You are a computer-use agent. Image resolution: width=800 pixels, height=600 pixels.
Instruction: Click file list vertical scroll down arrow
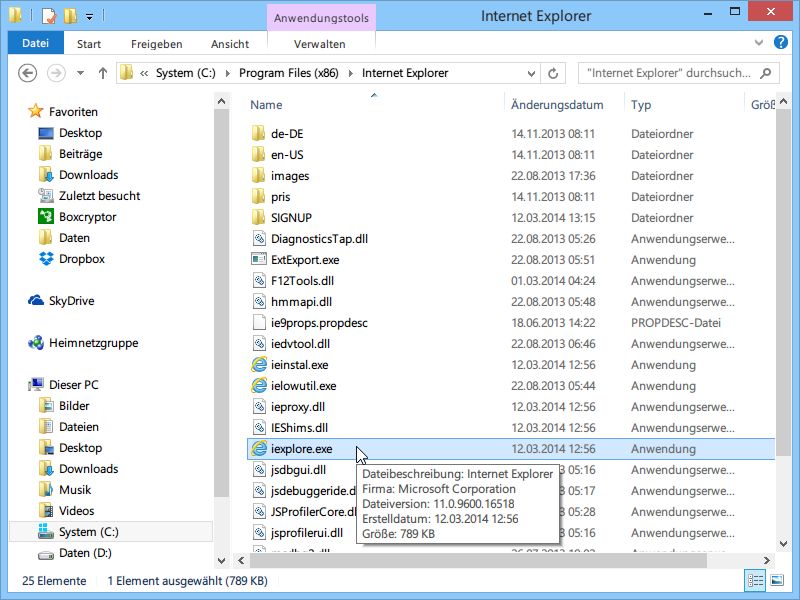[784, 544]
